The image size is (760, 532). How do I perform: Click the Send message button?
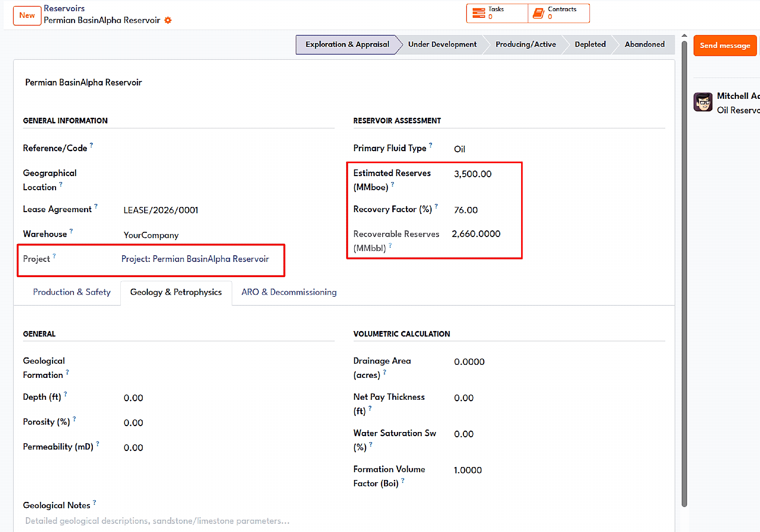point(725,45)
